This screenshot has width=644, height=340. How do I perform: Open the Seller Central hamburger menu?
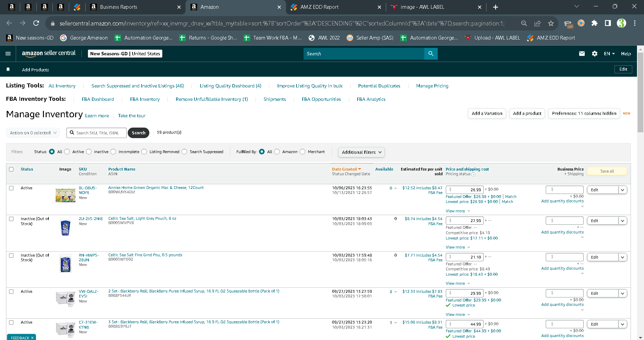[8, 54]
